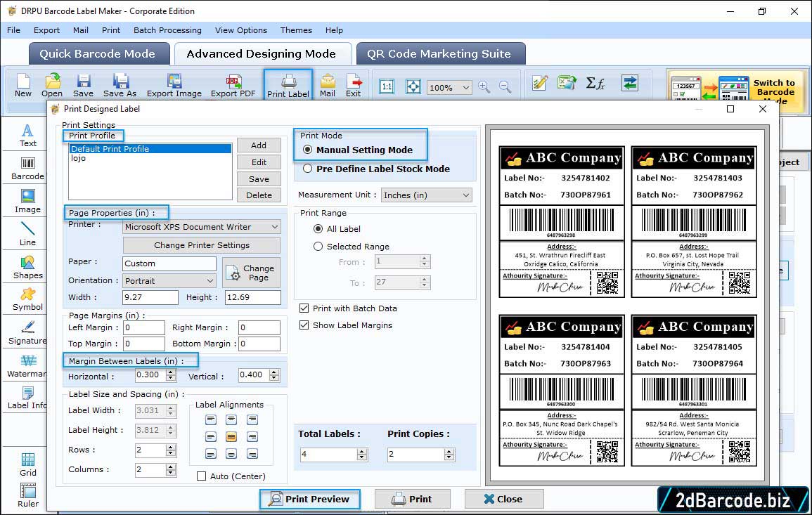Select the Shapes tool in sidebar
This screenshot has width=812, height=515.
[x=27, y=267]
